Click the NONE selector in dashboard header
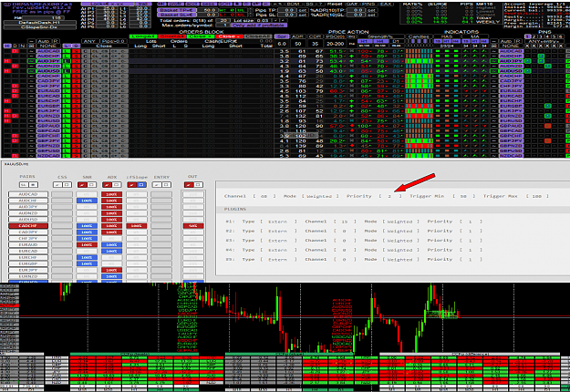This screenshot has width=570, height=392. click(48, 46)
